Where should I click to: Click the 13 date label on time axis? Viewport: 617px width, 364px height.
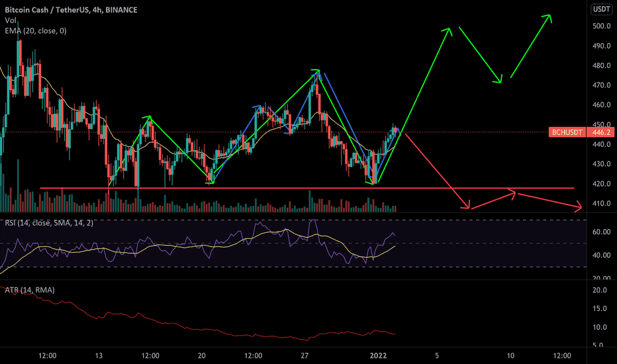[x=99, y=356]
